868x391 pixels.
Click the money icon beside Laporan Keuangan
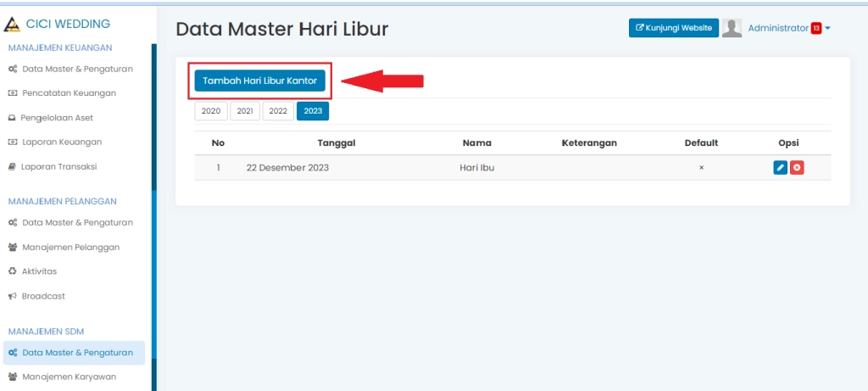pos(13,142)
